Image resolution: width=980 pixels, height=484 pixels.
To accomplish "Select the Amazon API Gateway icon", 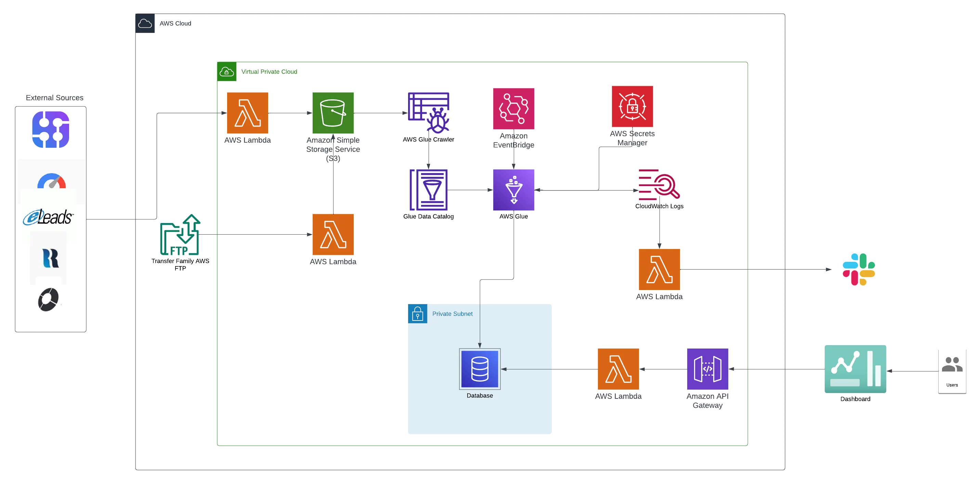I will pyautogui.click(x=708, y=369).
